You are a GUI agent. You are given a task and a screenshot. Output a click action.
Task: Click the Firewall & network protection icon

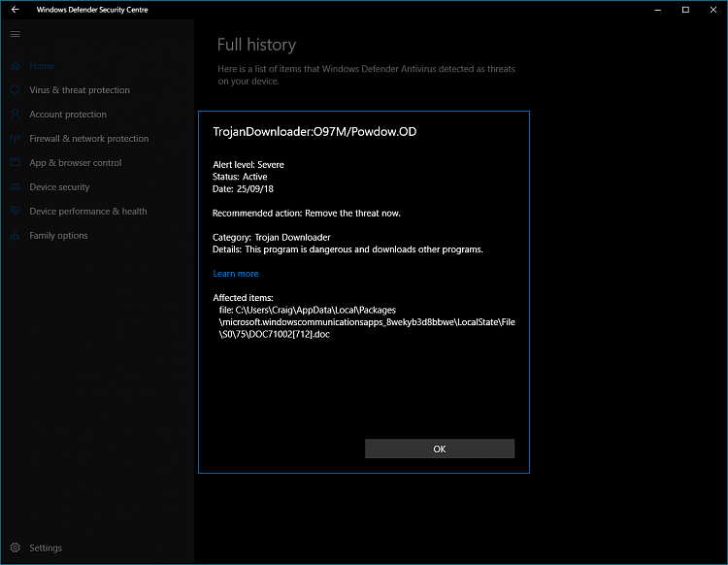pos(15,139)
